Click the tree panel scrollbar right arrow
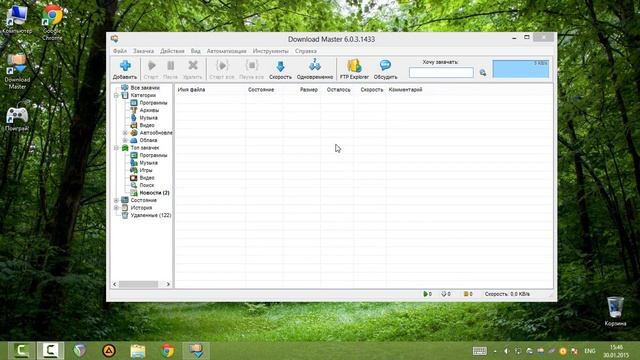This screenshot has height=360, width=640. click(168, 284)
